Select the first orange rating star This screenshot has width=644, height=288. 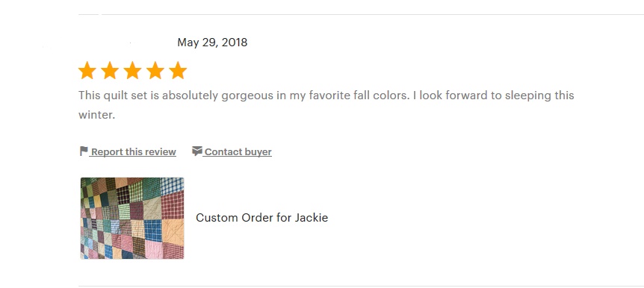[87, 71]
